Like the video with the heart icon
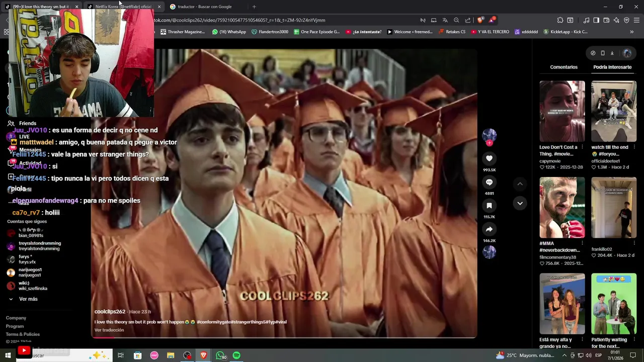The width and height of the screenshot is (644, 362). coord(489,158)
